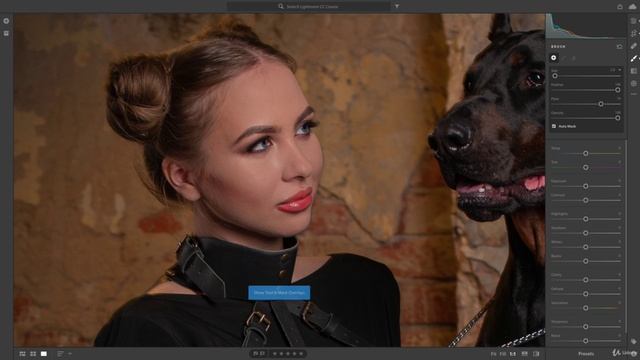640x360 pixels.
Task: Adjust the Shadows slider handle
Action: (x=586, y=233)
